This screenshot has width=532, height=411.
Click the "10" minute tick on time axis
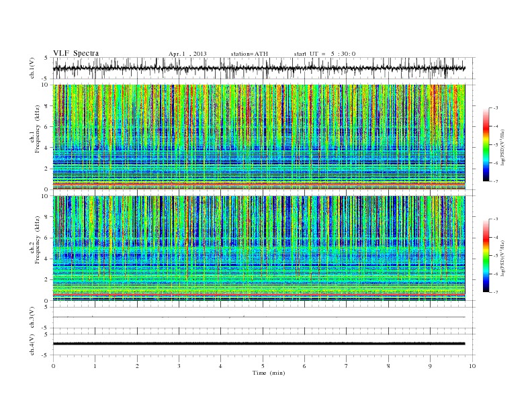click(472, 366)
